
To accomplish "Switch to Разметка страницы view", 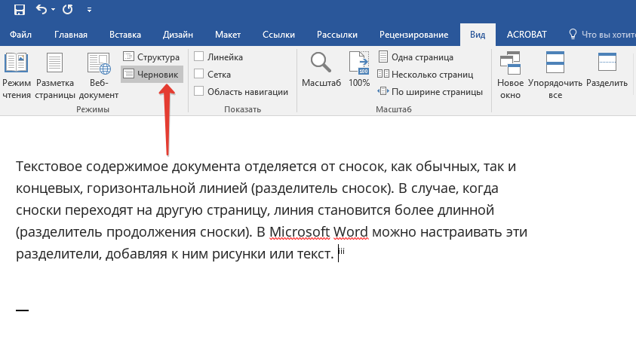I will tap(55, 76).
